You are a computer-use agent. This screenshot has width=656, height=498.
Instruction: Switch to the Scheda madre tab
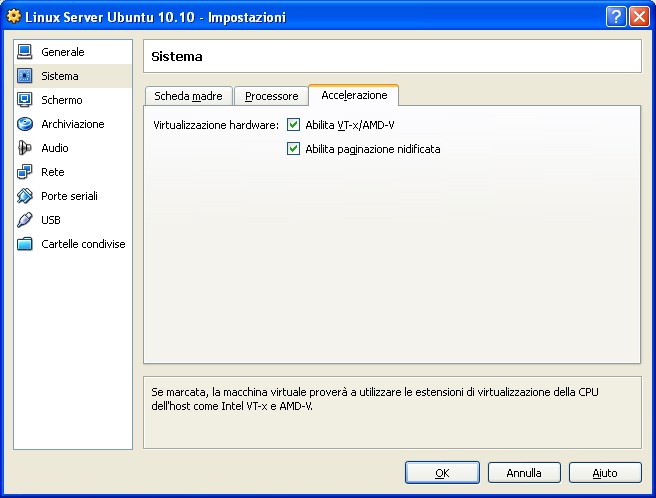[188, 96]
